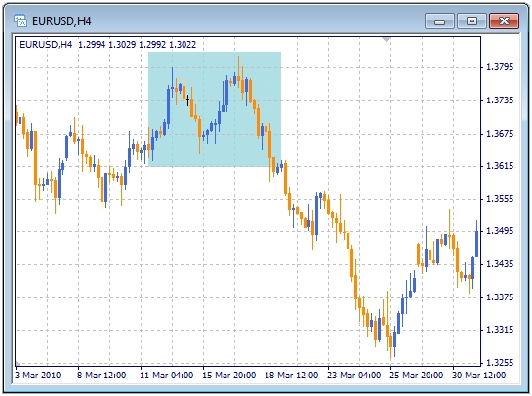Click the 25 Mar 20:00 time label
The image size is (532, 396).
point(416,375)
